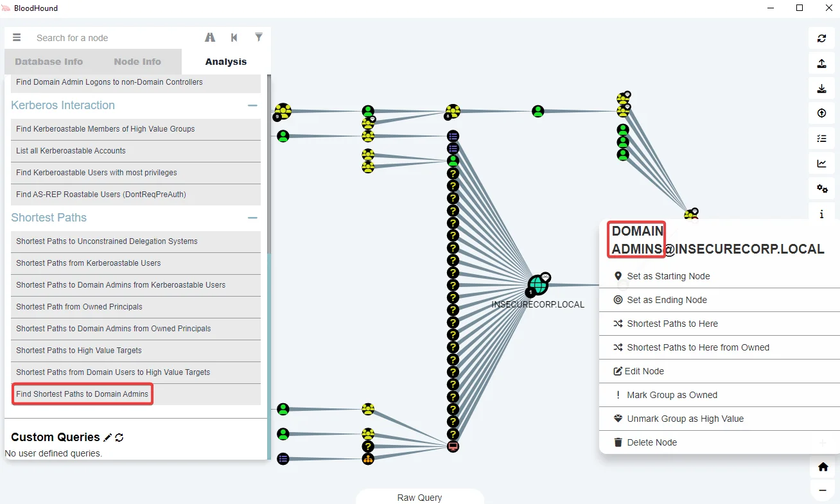Click the home reset-zoom icon

click(x=823, y=467)
